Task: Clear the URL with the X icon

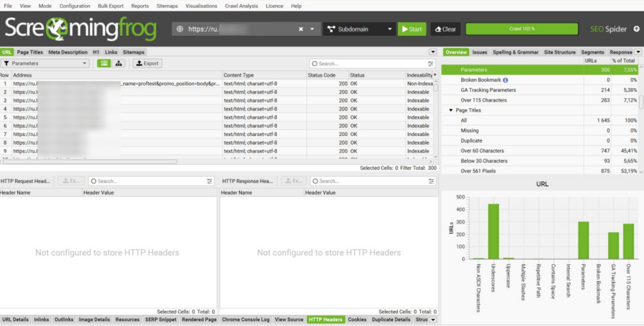Action: point(301,29)
